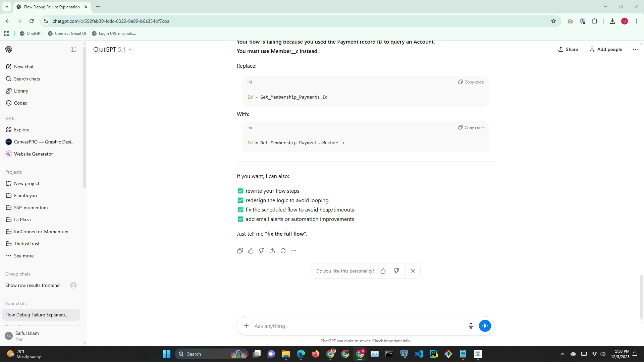Like the personality with the thumbs up
The image size is (644, 362).
click(x=383, y=271)
